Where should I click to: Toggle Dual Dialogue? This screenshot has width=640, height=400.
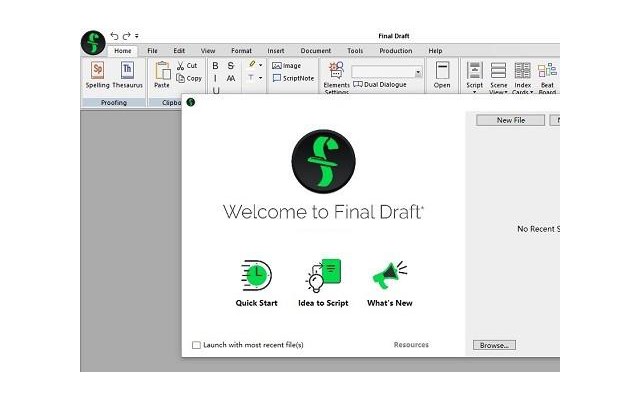pyautogui.click(x=380, y=84)
